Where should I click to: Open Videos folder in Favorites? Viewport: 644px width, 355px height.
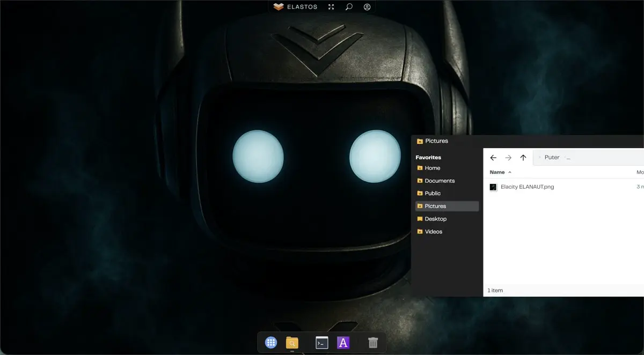click(434, 232)
